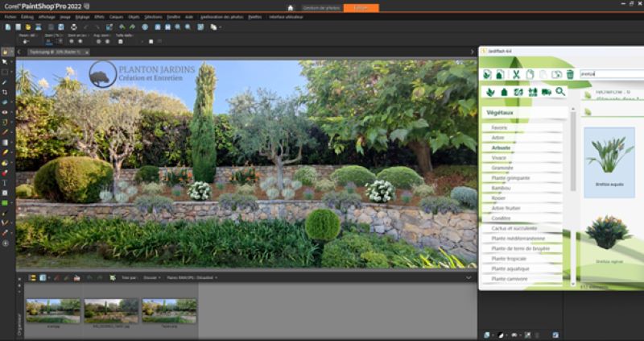Click the magnifier search icon in Jardiflash
This screenshot has width=644, height=341.
[x=560, y=92]
